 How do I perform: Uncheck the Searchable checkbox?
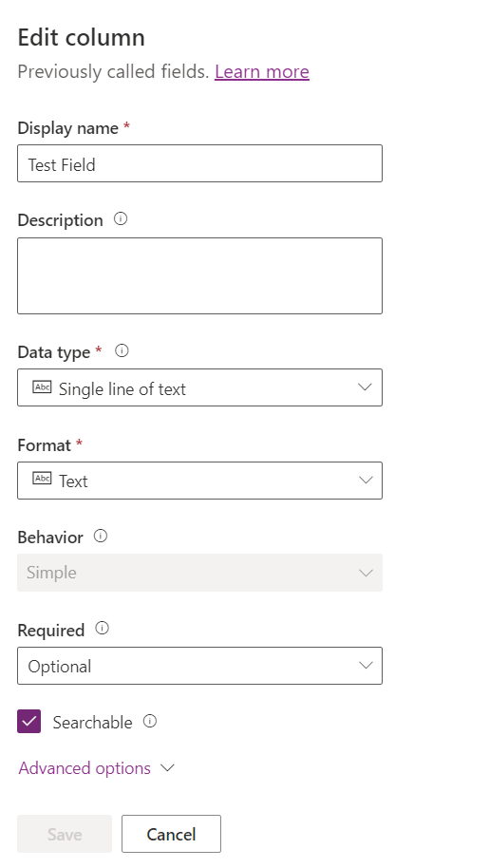pos(28,722)
